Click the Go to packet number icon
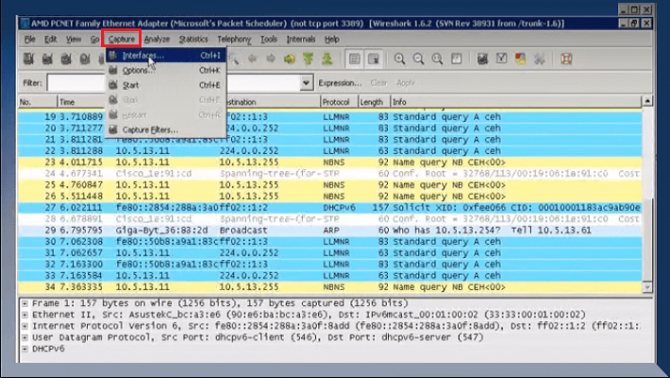 pos(290,59)
